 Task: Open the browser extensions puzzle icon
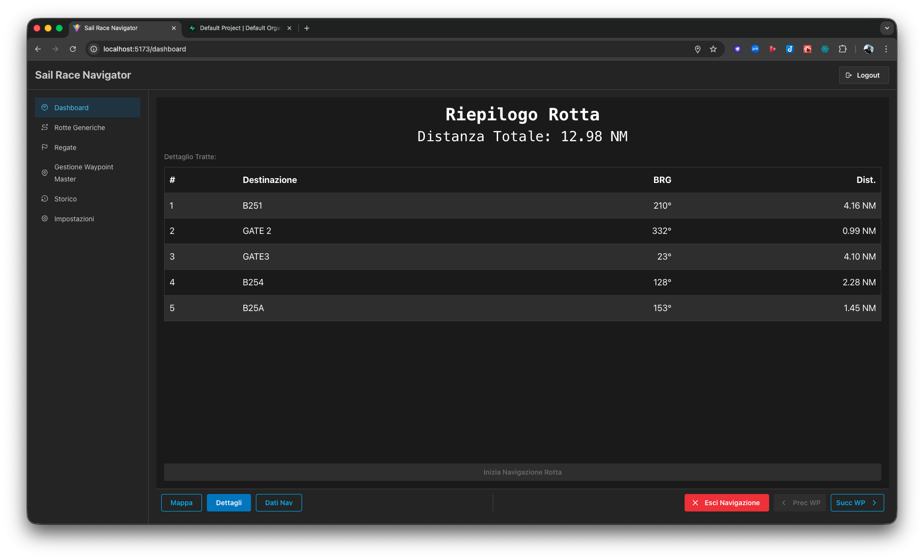click(842, 49)
